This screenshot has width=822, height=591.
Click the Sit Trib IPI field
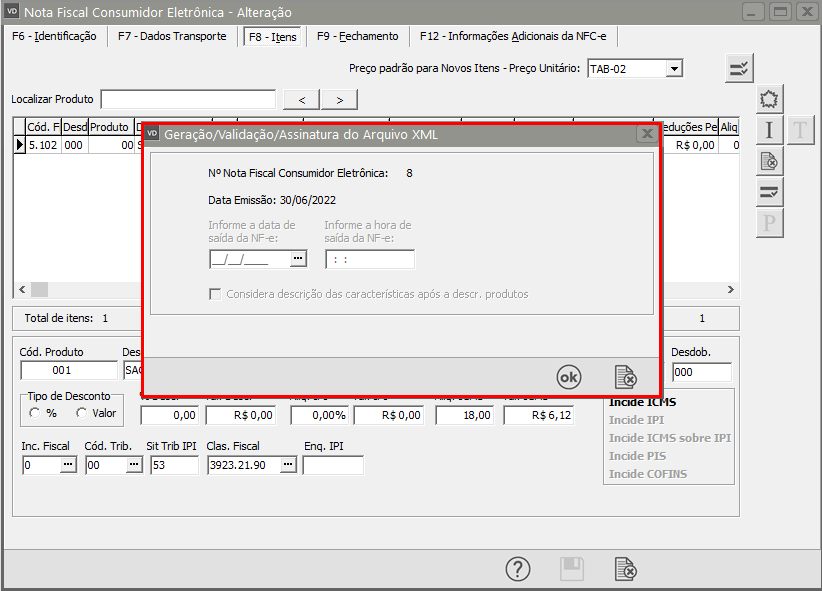coord(175,465)
